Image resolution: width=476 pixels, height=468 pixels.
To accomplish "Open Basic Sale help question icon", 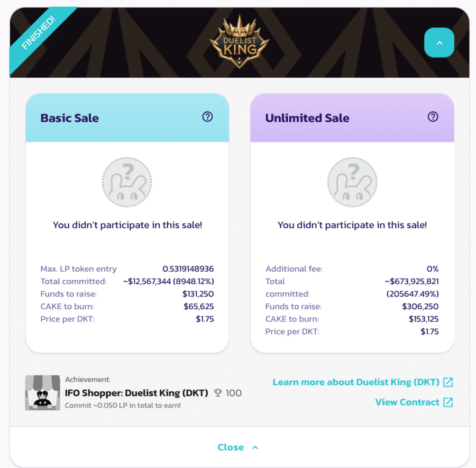I will point(207,116).
